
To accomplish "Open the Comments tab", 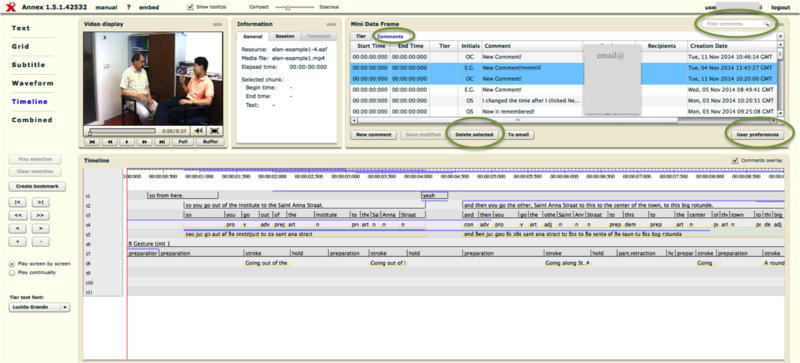I will click(390, 36).
